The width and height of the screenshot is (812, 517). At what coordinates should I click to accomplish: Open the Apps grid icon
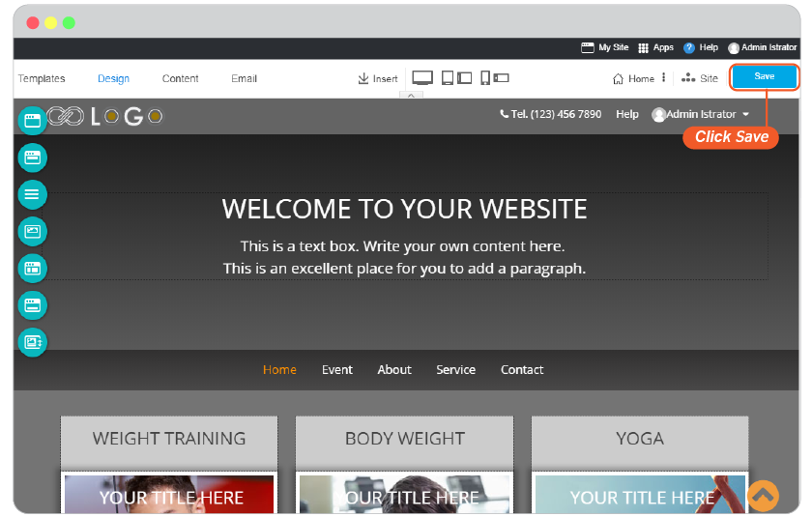coord(643,48)
